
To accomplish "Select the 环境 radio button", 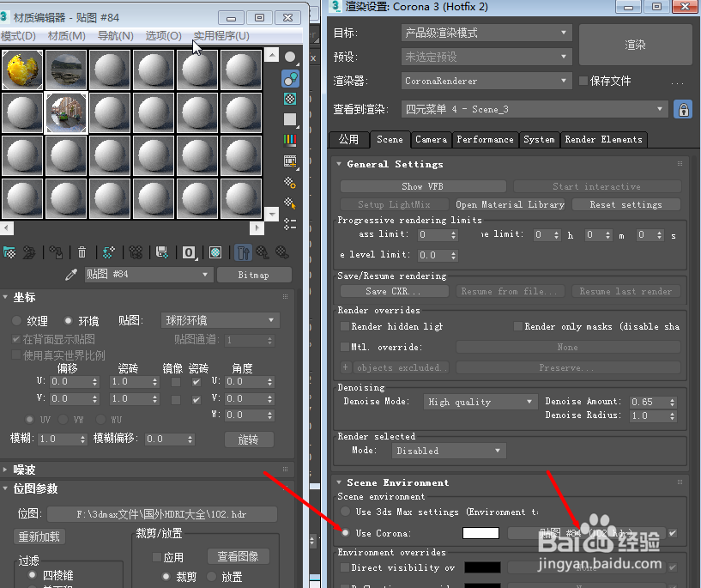I will click(x=68, y=320).
